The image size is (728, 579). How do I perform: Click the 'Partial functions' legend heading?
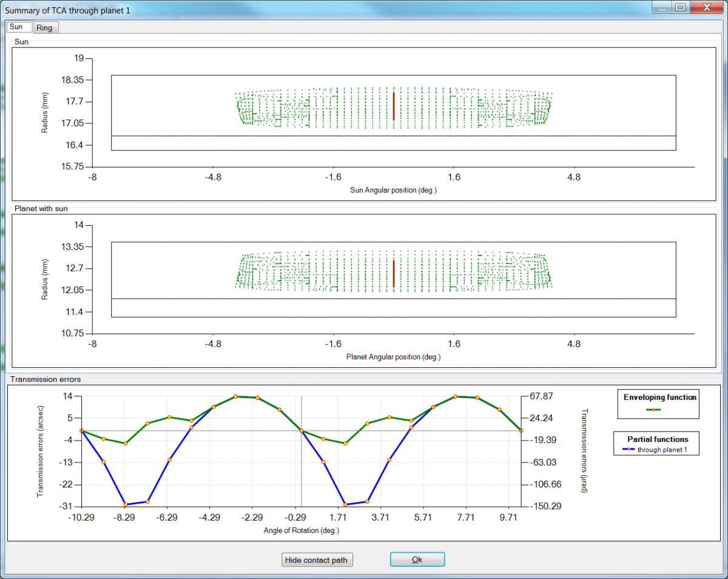[x=658, y=439]
